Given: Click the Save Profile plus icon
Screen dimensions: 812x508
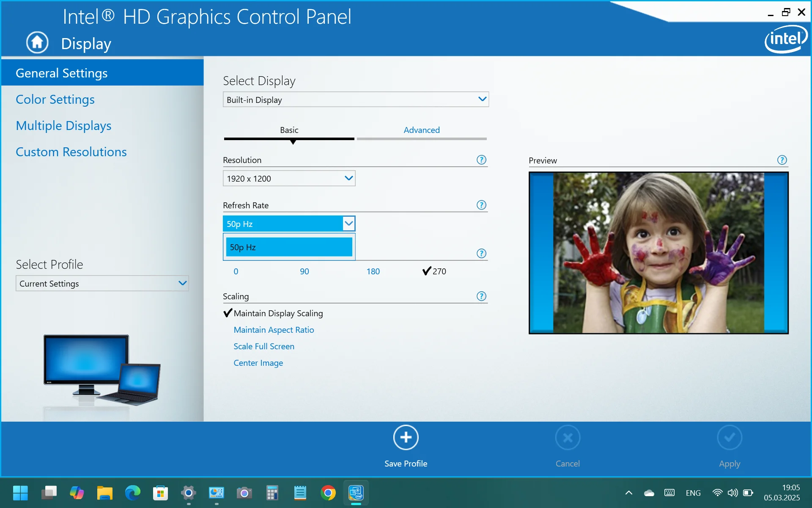Looking at the screenshot, I should coord(406,438).
